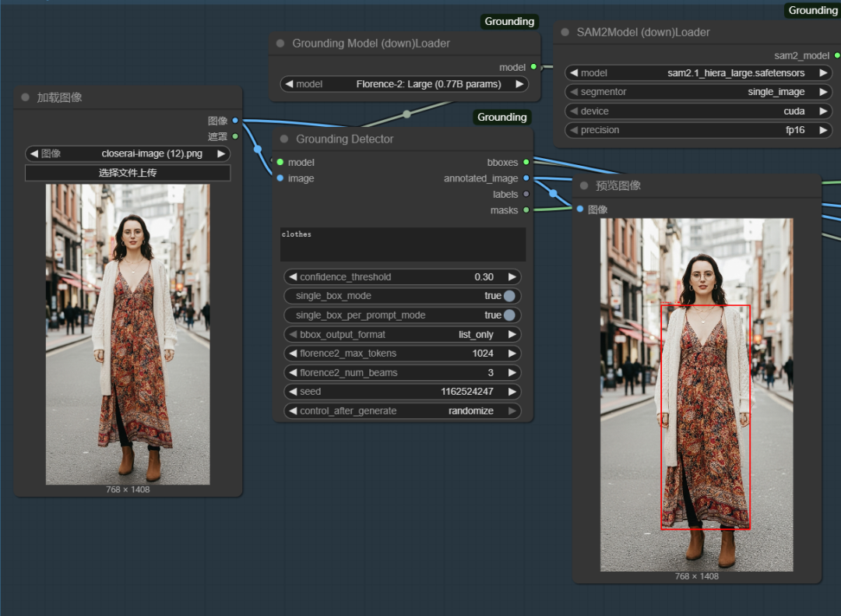Collapse the SAM2Model (down)Loader node title dot
This screenshot has height=616, width=841.
(x=564, y=33)
